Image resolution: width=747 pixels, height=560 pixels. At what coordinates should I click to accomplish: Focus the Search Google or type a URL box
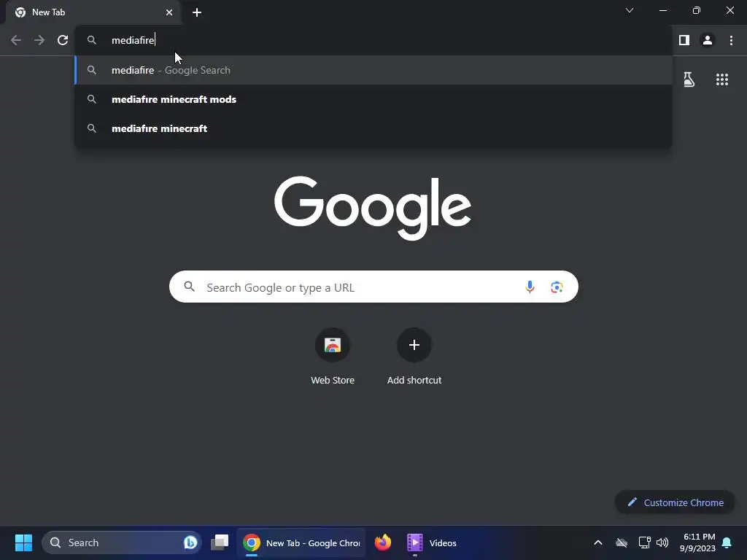coord(373,287)
